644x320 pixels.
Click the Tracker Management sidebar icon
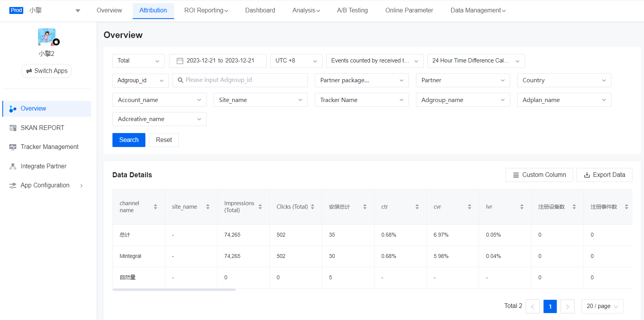[x=13, y=147]
